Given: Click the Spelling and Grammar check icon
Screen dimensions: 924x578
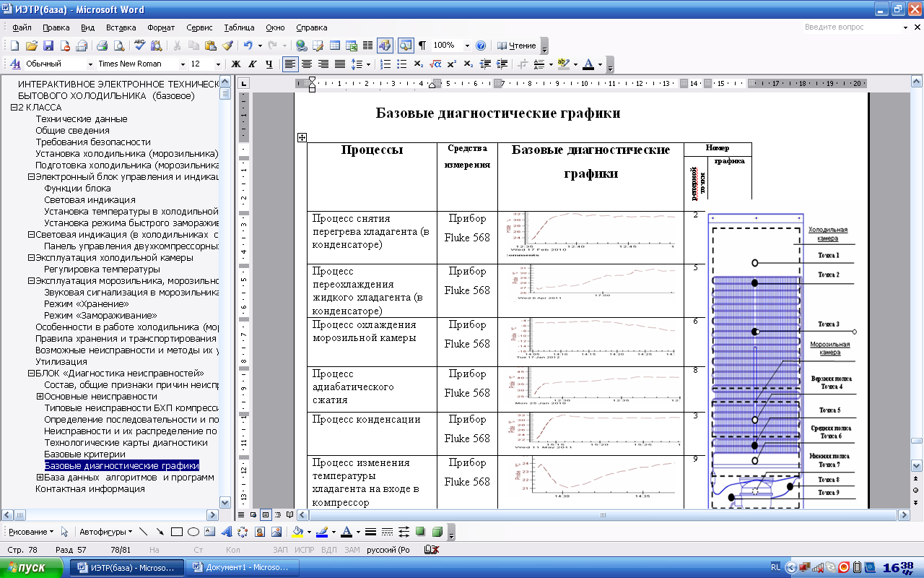Looking at the screenshot, I should click(x=140, y=46).
